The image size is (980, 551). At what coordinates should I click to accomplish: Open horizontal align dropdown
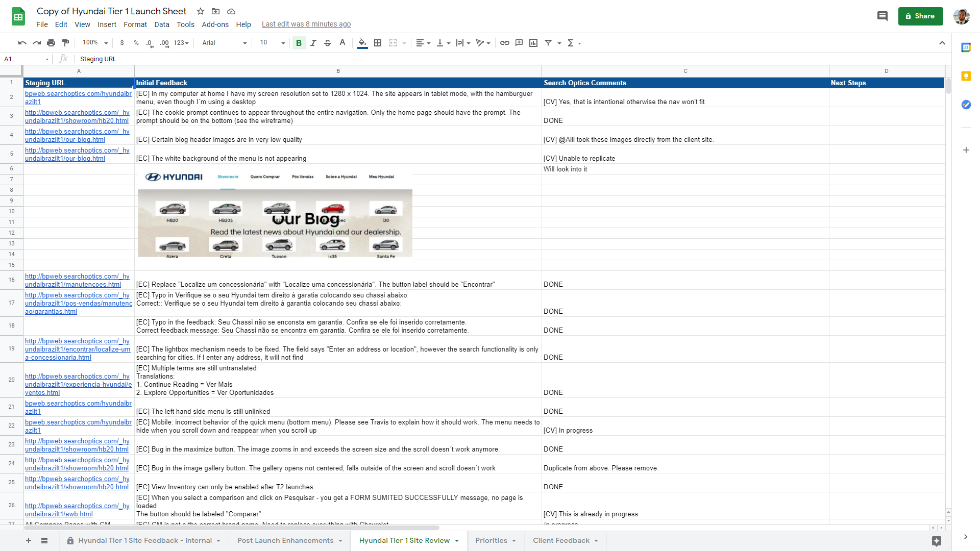423,43
